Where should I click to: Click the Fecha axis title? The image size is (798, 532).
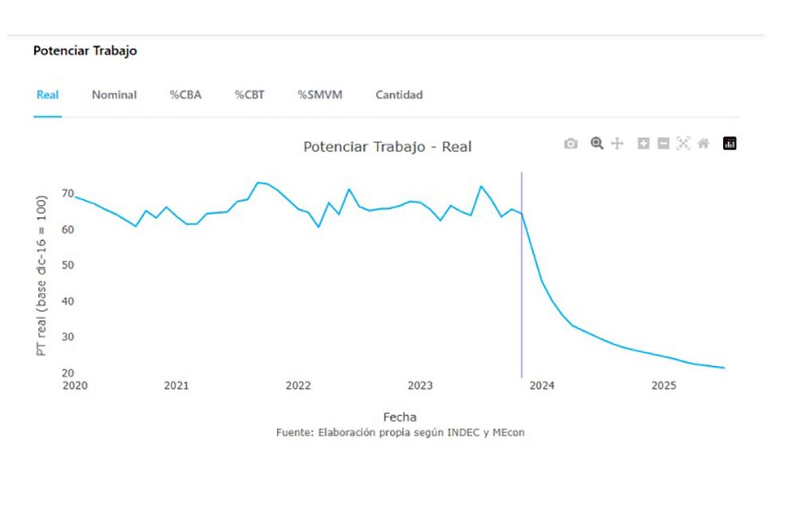pos(399,417)
